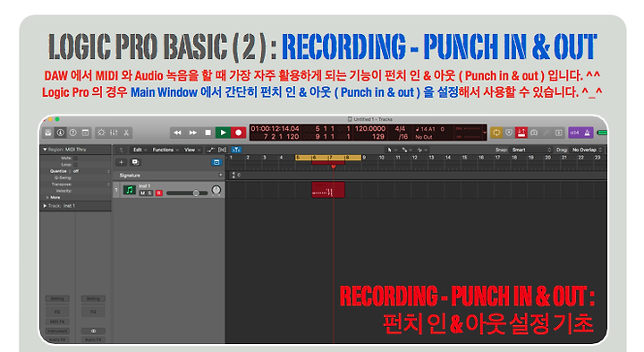This screenshot has width=644, height=352.
Task: Click time signature 4/4 in LCD
Action: pos(400,129)
